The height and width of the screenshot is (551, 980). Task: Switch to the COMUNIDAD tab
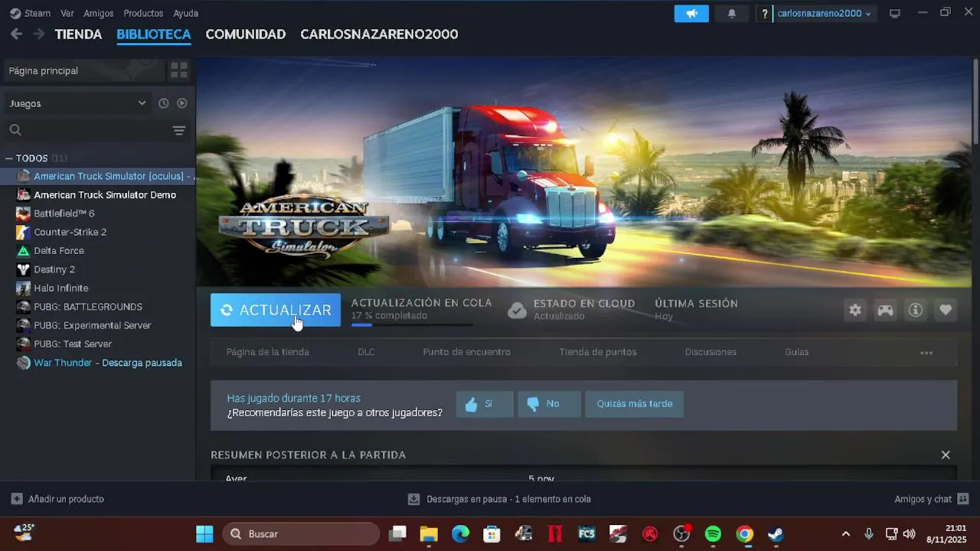click(245, 34)
